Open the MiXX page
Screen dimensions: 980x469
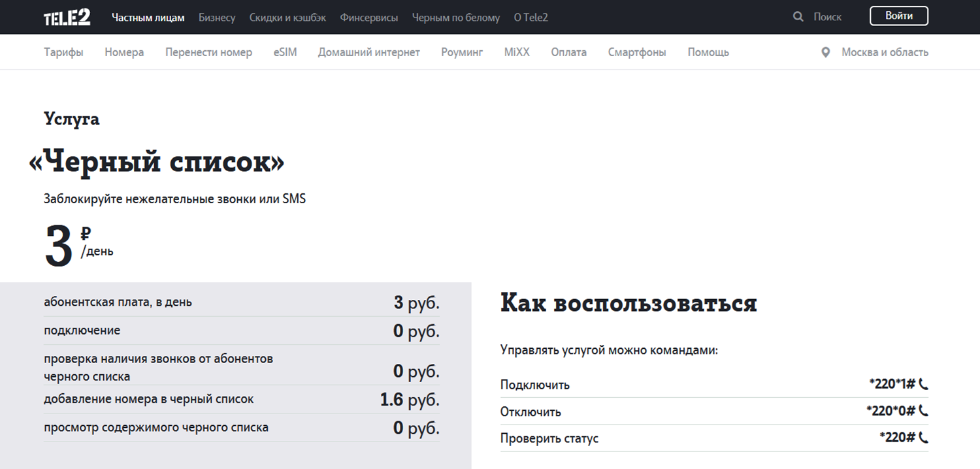[x=517, y=52]
